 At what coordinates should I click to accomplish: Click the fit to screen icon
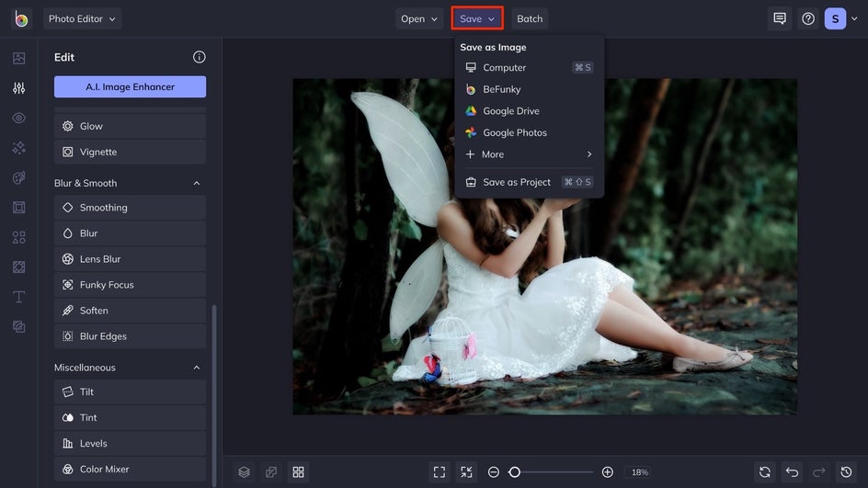click(x=440, y=472)
